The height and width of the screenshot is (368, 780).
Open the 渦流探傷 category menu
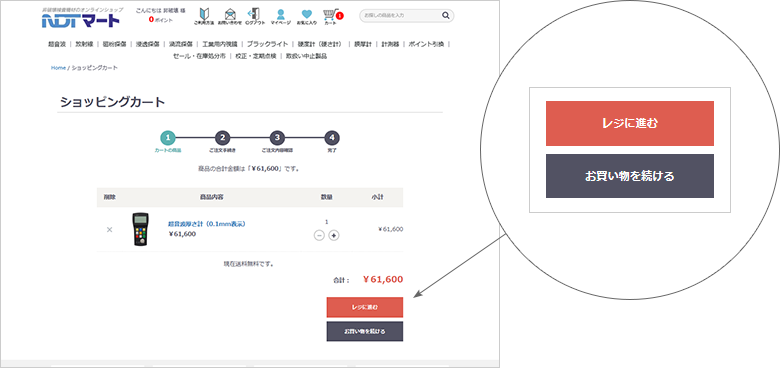181,44
